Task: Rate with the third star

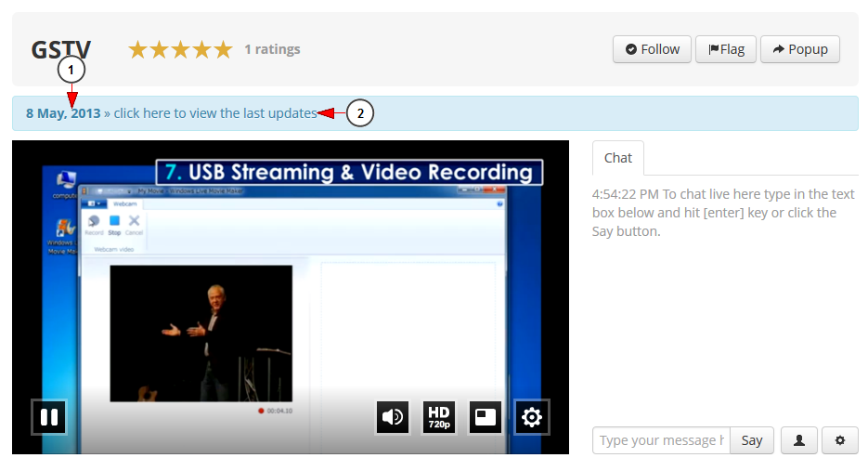Action: [180, 49]
